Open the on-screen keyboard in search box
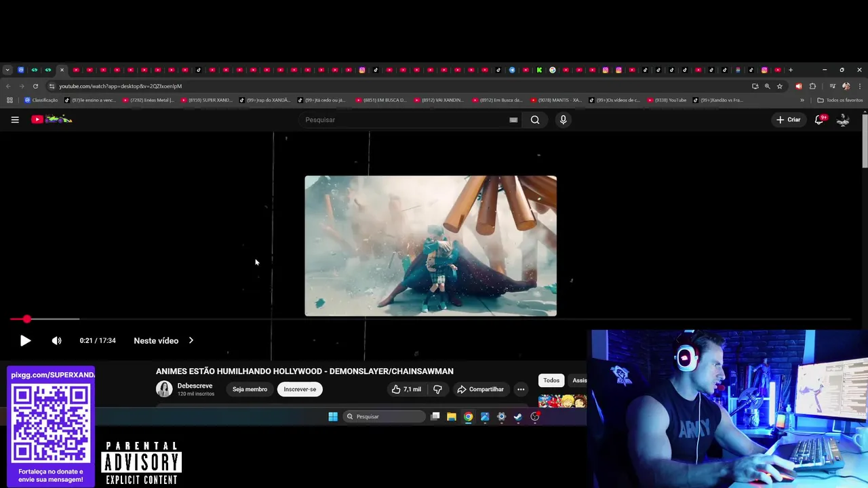Image resolution: width=868 pixels, height=488 pixels. tap(513, 120)
